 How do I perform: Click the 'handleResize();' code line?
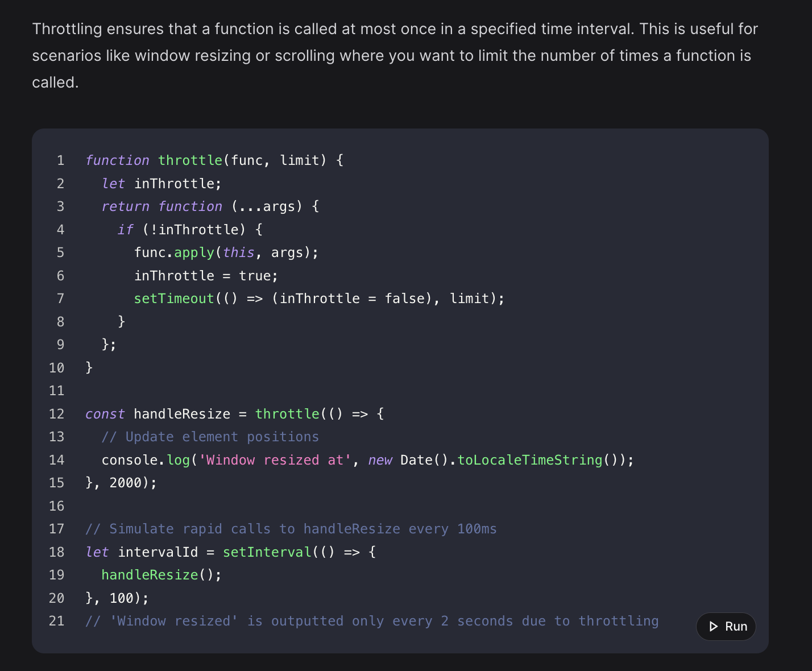pos(161,575)
